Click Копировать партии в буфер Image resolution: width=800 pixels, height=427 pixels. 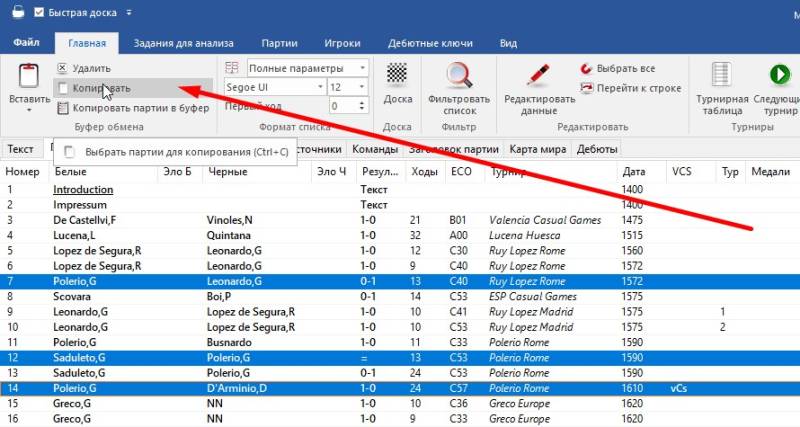tap(64, 108)
